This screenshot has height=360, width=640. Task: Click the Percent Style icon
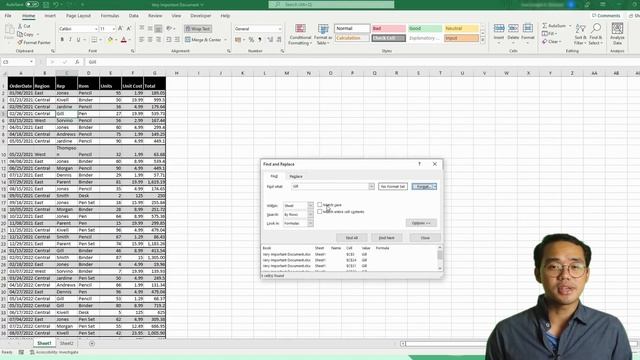coord(251,40)
